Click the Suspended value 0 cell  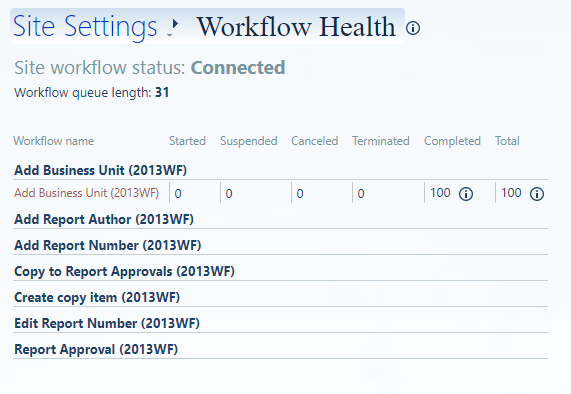click(229, 194)
